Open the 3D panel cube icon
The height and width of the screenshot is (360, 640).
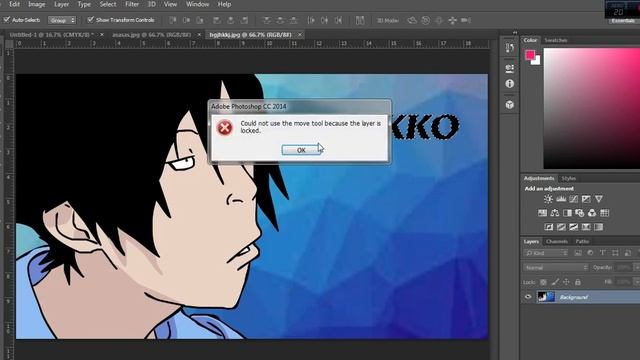click(510, 104)
